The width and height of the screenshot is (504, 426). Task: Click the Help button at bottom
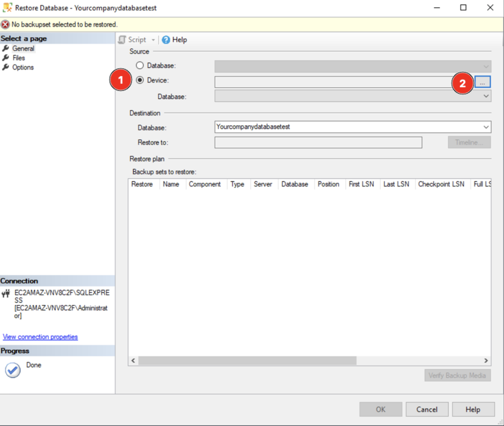tap(473, 409)
